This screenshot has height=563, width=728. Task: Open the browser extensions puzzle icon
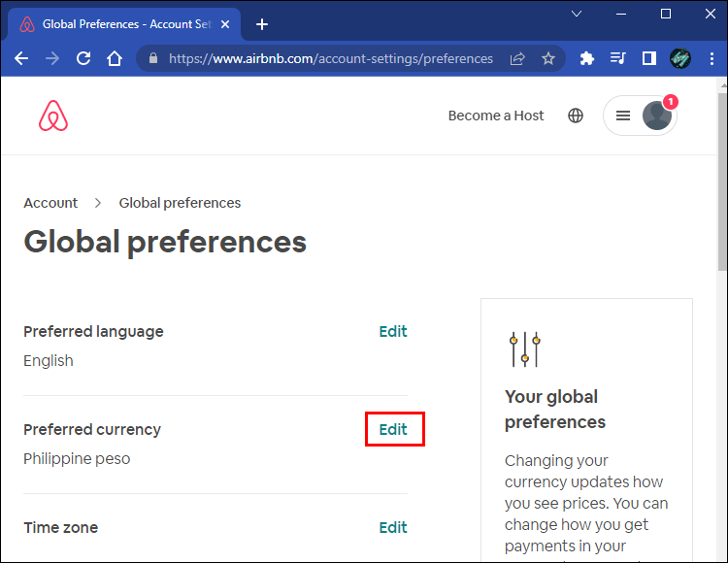tap(586, 58)
